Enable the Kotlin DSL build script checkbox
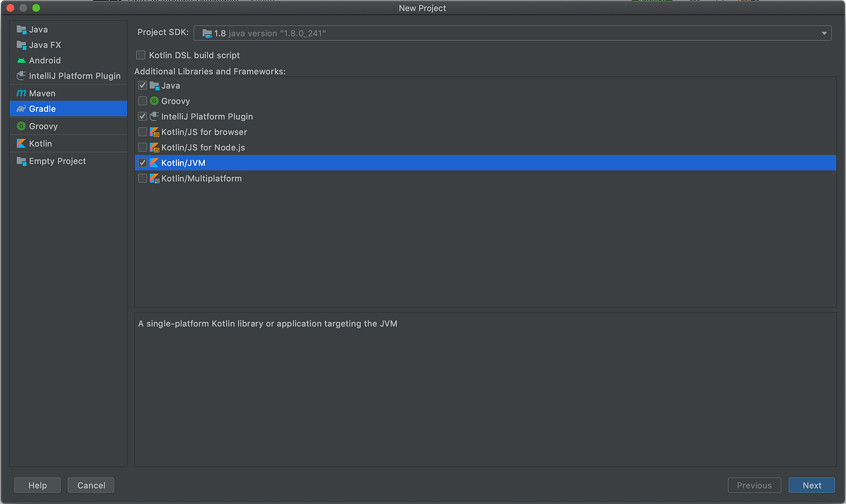The height and width of the screenshot is (504, 846). coord(141,55)
